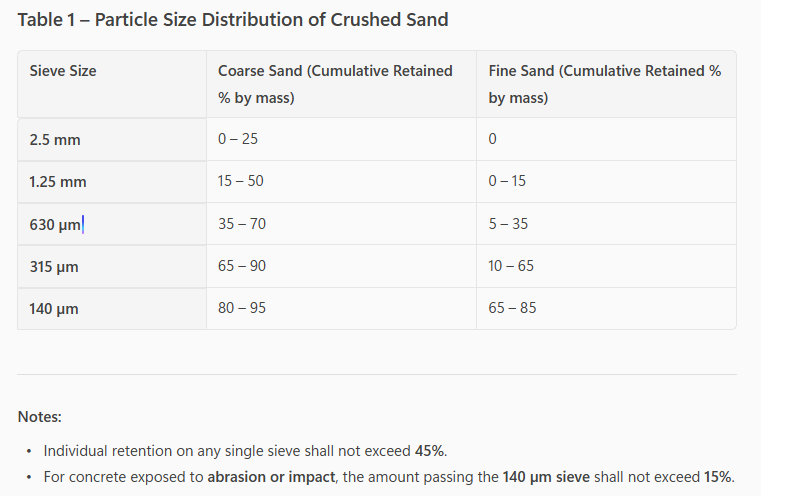Click the 1.25 mm sieve size cell
Image resolution: width=788 pixels, height=496 pixels.
pyautogui.click(x=58, y=182)
